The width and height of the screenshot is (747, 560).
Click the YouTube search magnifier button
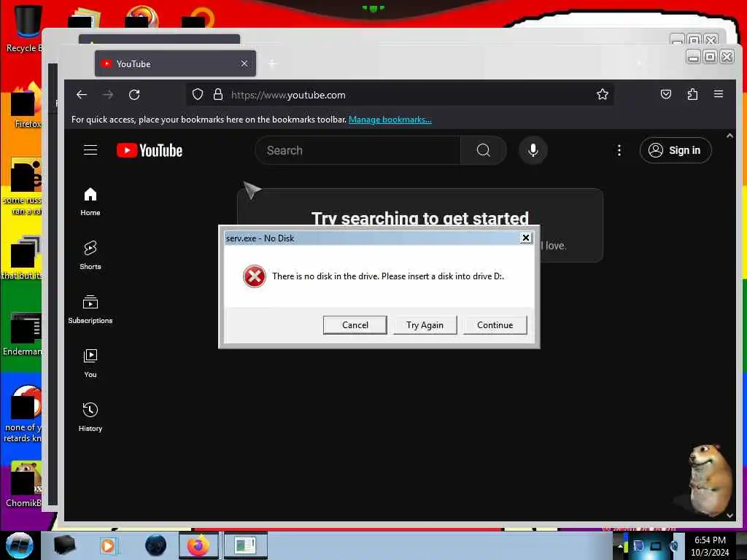(483, 150)
